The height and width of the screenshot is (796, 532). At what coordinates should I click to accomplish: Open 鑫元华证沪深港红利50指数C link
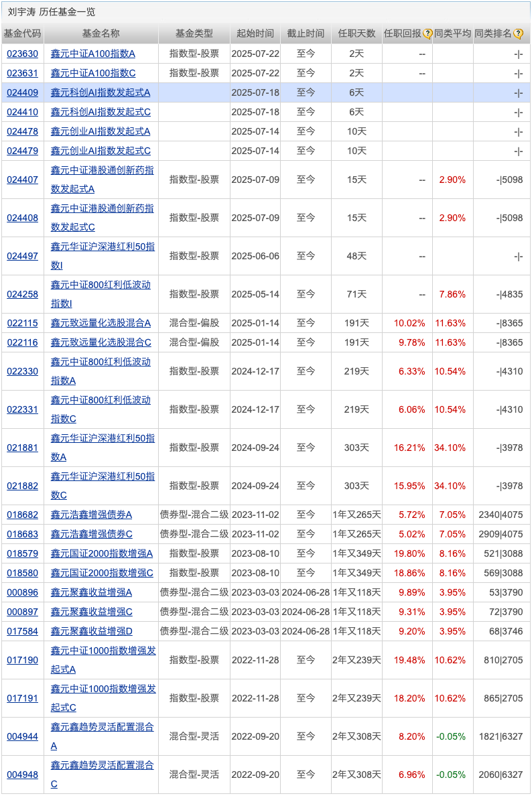click(x=103, y=485)
